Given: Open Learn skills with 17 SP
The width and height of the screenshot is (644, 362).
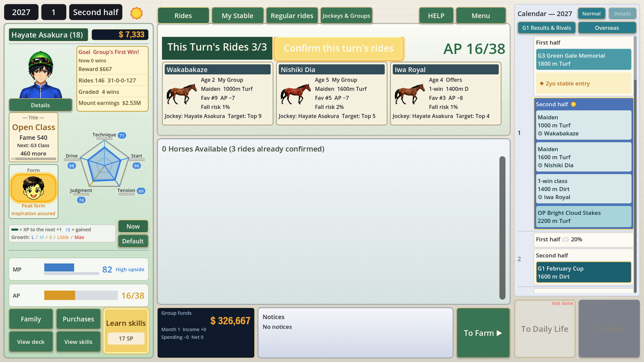Looking at the screenshot, I should 126,331.
